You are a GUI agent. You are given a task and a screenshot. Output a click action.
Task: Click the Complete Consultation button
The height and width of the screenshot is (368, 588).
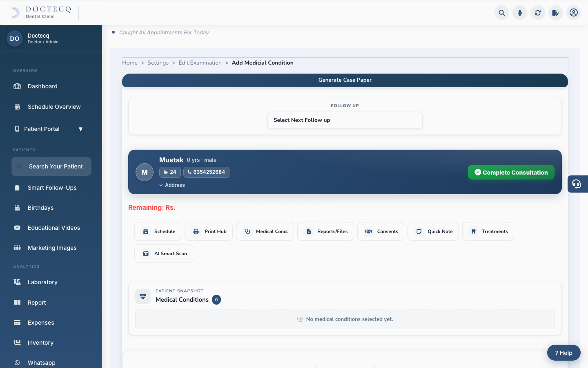pos(511,172)
